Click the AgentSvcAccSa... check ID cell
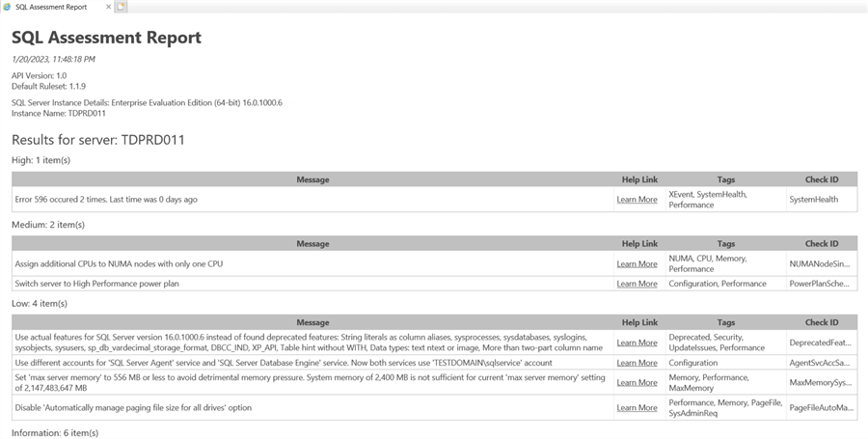The width and height of the screenshot is (868, 439). pos(822,363)
